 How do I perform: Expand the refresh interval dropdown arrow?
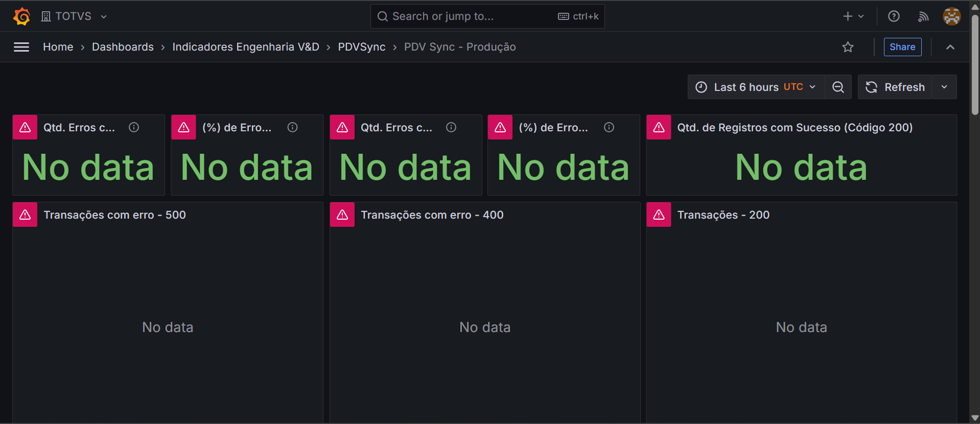(x=944, y=87)
